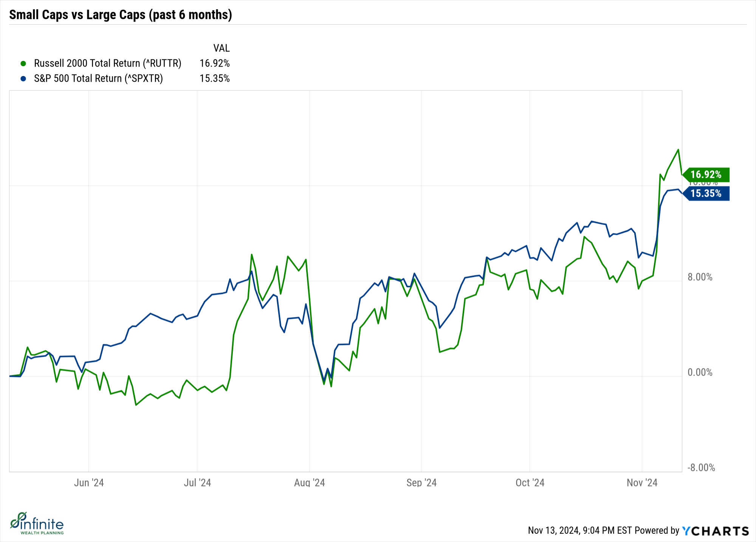This screenshot has width=756, height=542.
Task: Click the Nov '24 x-axis label
Action: coord(642,483)
